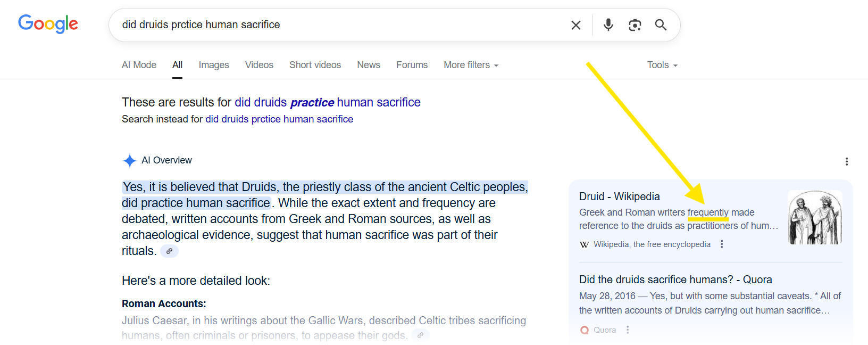Viewport: 868px width, 345px height.
Task: Open Wikipedia result three-dot menu
Action: (x=722, y=244)
